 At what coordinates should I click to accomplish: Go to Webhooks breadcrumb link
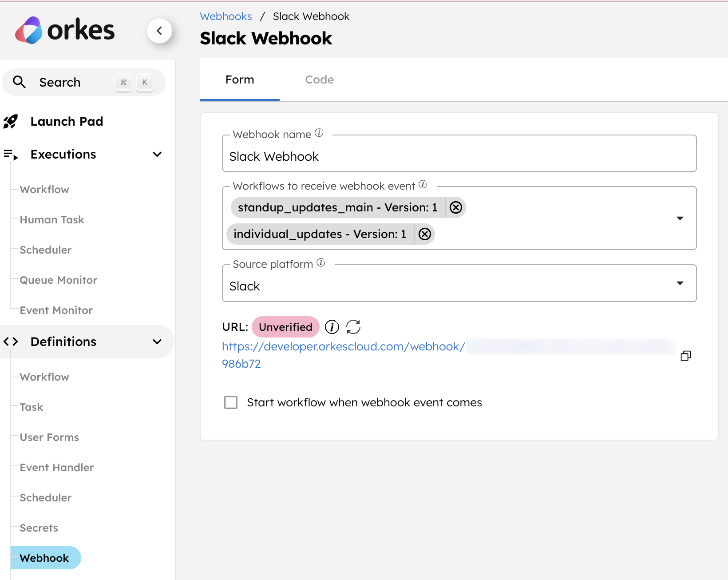(x=226, y=16)
